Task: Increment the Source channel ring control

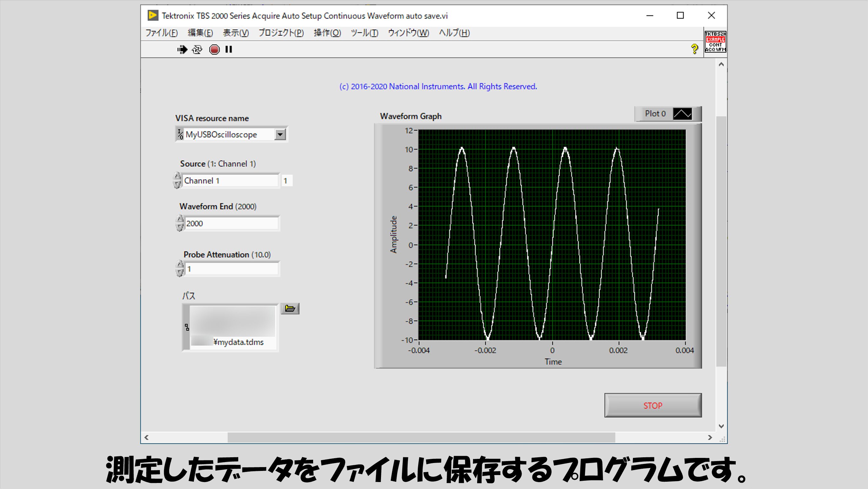Action: point(177,176)
